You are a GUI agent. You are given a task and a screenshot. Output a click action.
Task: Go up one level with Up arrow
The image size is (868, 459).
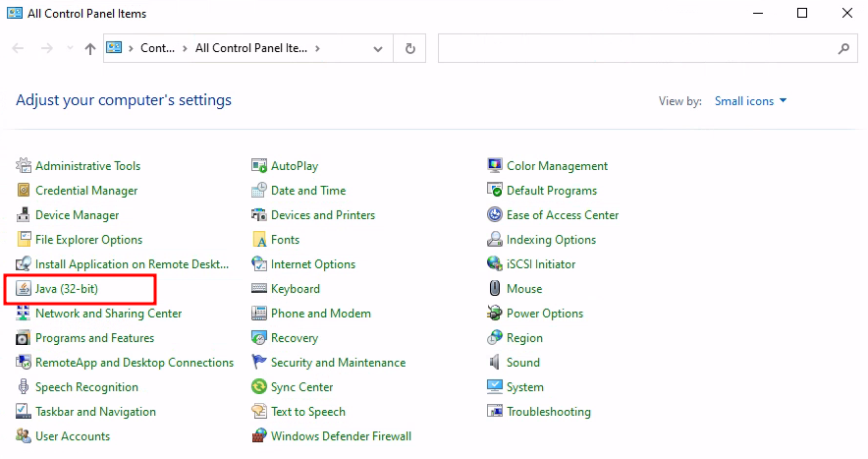pos(90,48)
